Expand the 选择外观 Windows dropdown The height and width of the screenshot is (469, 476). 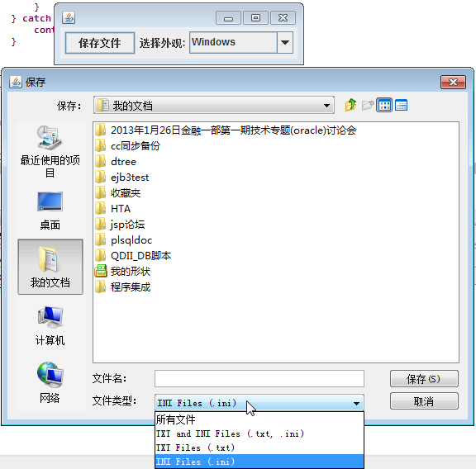click(x=284, y=42)
